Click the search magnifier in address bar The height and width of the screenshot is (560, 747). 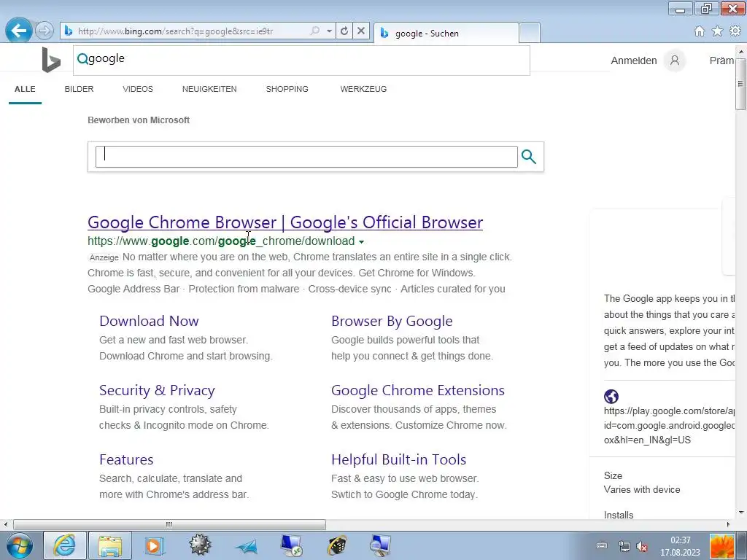(315, 31)
